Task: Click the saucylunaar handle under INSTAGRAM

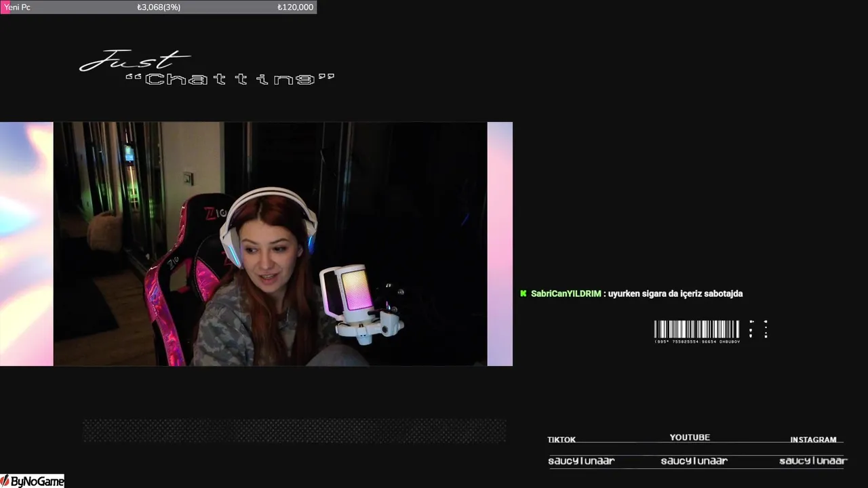Action: point(813,461)
